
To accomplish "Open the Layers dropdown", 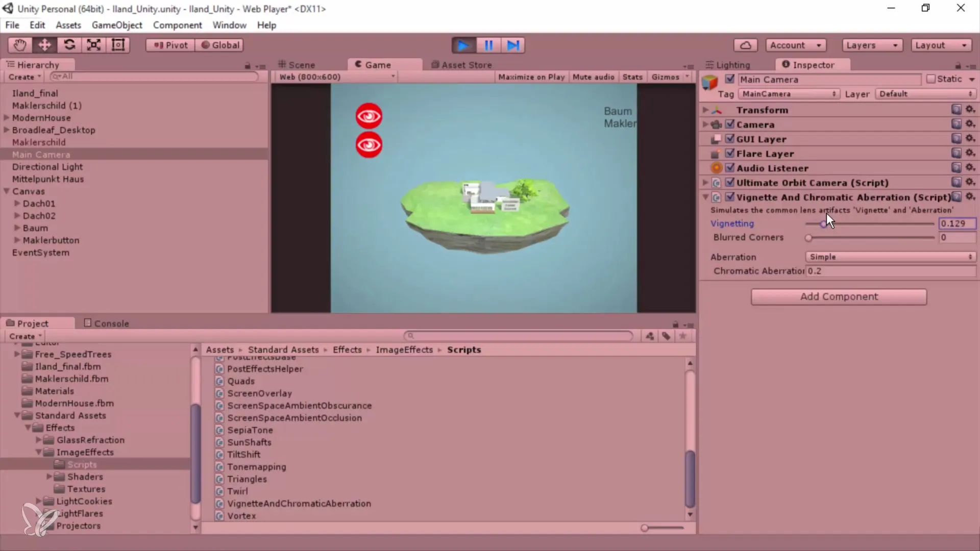I will point(872,45).
